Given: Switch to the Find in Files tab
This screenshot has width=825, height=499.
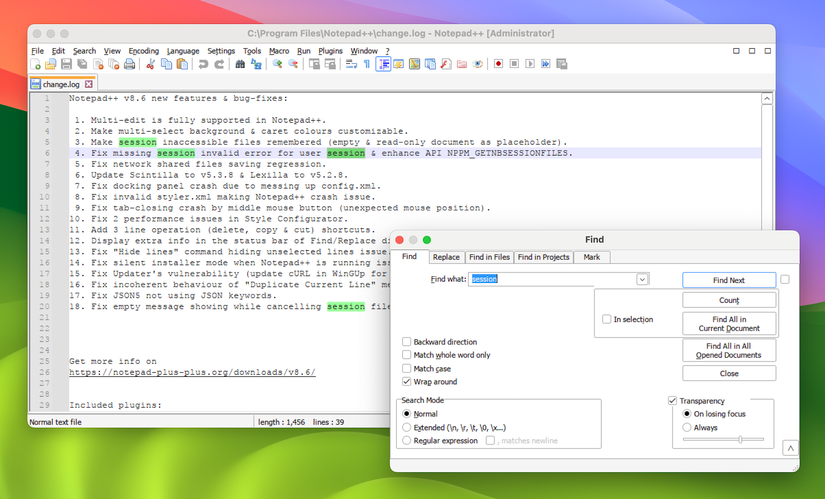Looking at the screenshot, I should (x=489, y=257).
